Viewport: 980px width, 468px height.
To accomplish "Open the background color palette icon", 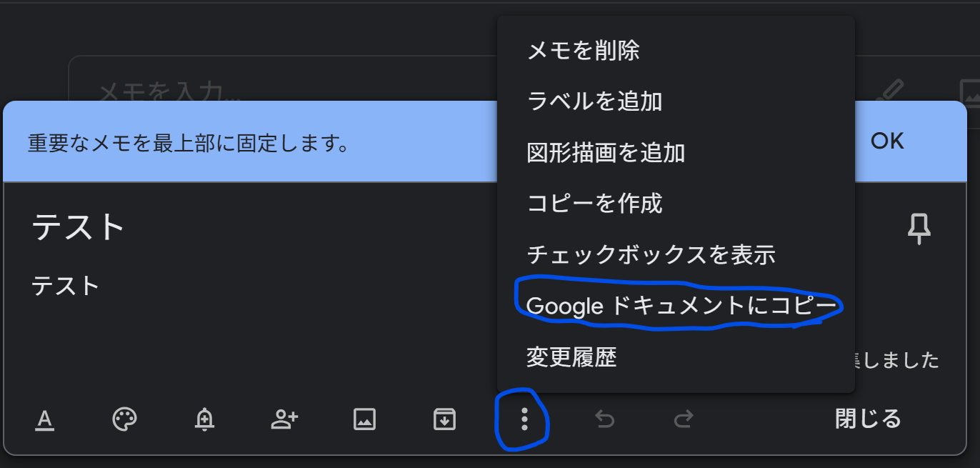I will click(124, 419).
